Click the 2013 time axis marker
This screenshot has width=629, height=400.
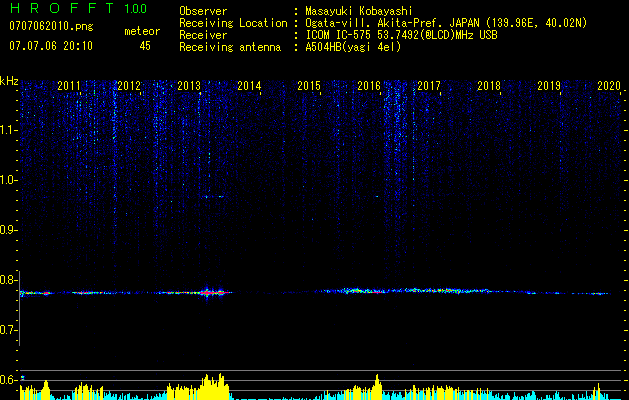[189, 85]
